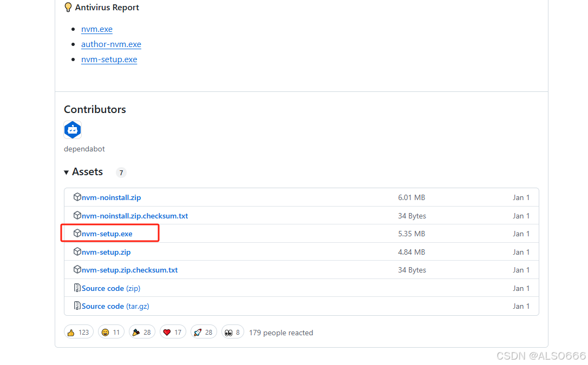This screenshot has width=588, height=365.
Task: Toggle thumbs up reaction with 123
Action: tap(79, 333)
